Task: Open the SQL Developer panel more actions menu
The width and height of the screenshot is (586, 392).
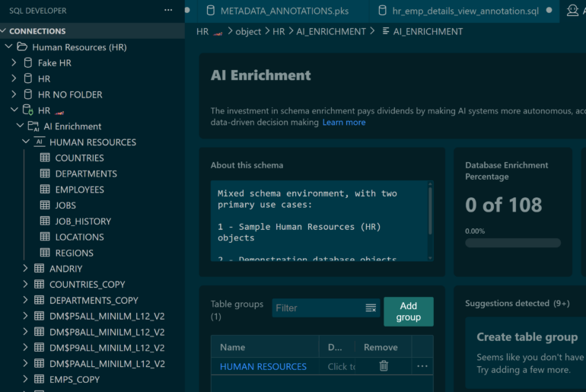Action: tap(168, 11)
